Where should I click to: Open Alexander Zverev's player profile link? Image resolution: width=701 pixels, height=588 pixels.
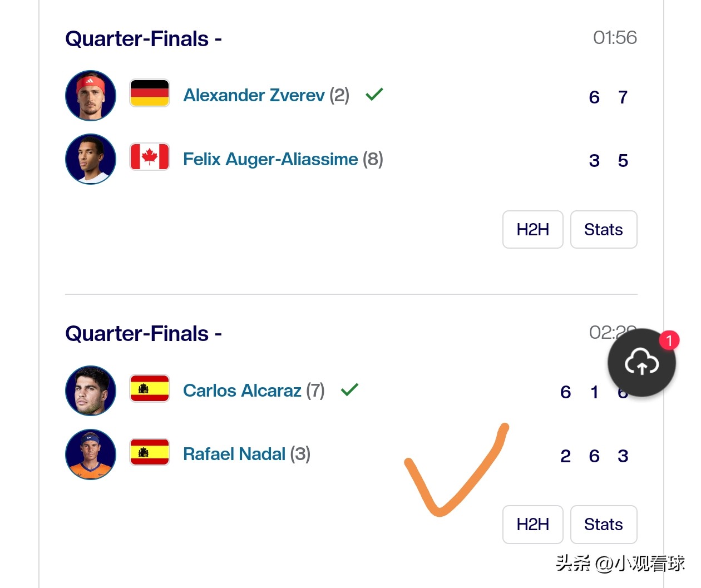[x=254, y=95]
